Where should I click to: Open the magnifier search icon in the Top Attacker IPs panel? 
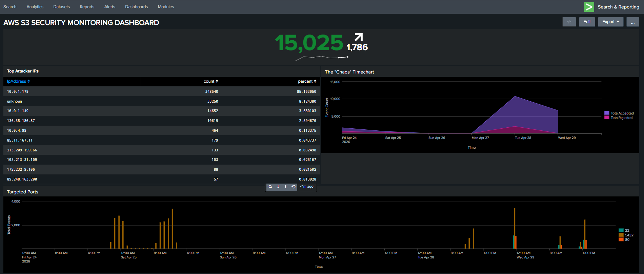pos(270,187)
